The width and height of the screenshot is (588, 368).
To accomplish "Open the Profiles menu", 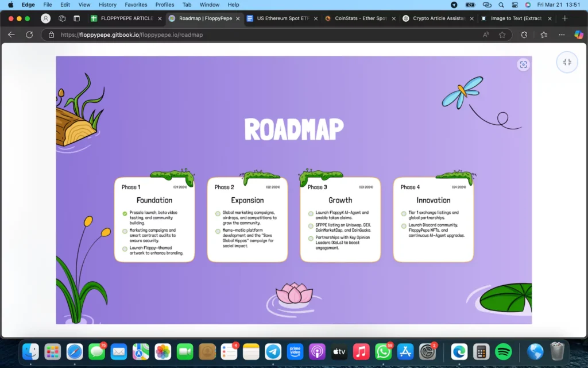I will (x=165, y=5).
